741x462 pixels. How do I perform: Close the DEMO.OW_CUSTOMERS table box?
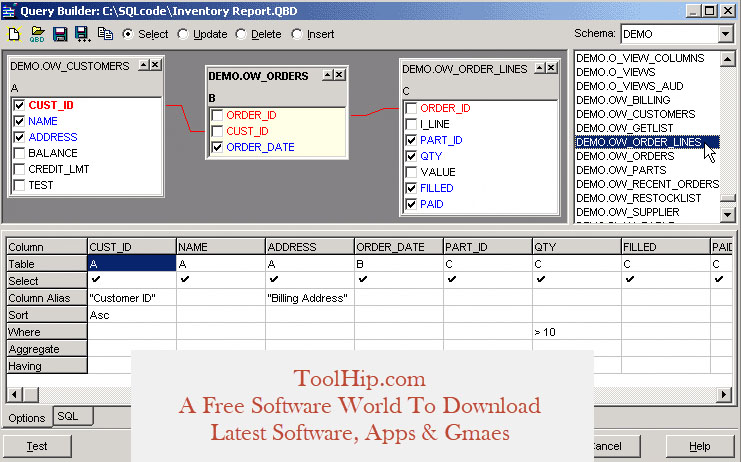pyautogui.click(x=155, y=65)
